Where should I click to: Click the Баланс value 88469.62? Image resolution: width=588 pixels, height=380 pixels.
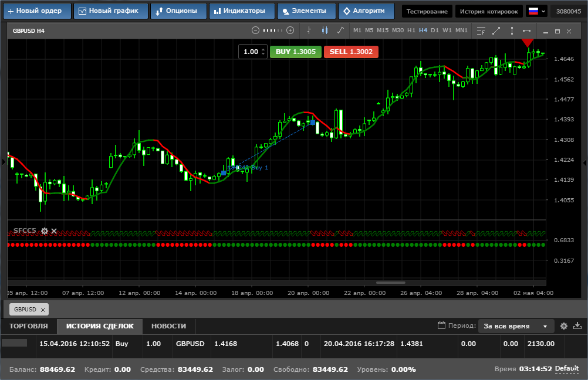[x=58, y=369]
